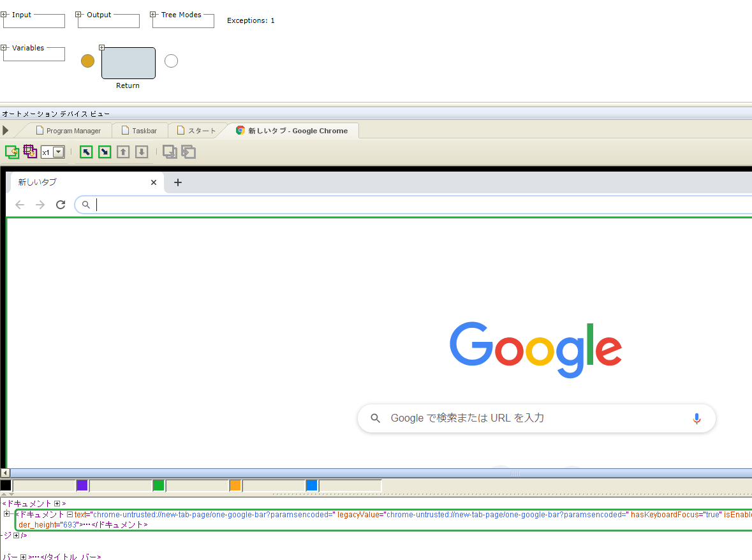Switch to the スタート tab
Viewport: 752px width, 560px height.
coord(198,130)
